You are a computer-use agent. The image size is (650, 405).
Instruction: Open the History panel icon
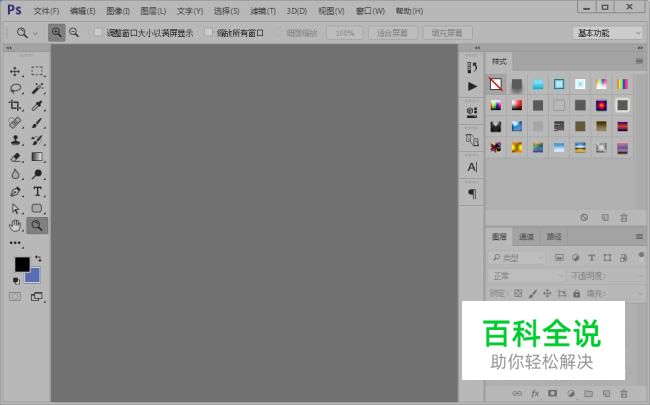[472, 67]
